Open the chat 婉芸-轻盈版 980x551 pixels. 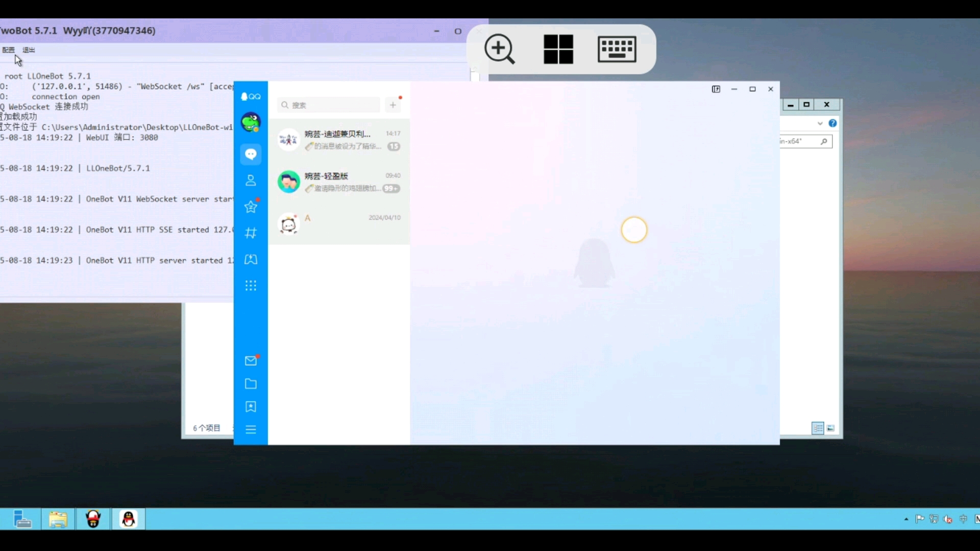339,182
